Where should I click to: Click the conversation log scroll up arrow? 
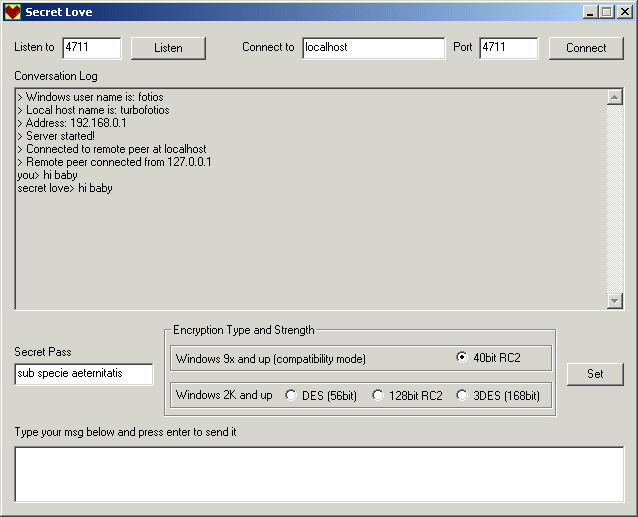[x=615, y=97]
